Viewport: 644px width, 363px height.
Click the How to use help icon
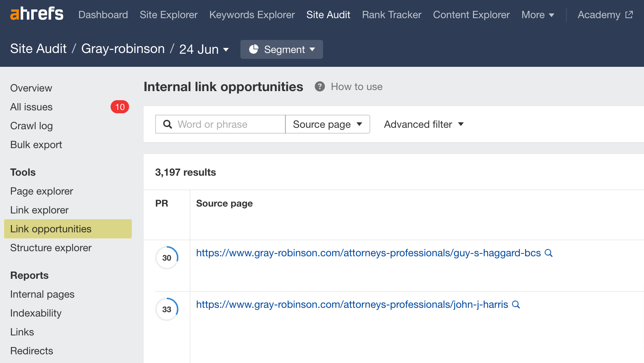(319, 86)
